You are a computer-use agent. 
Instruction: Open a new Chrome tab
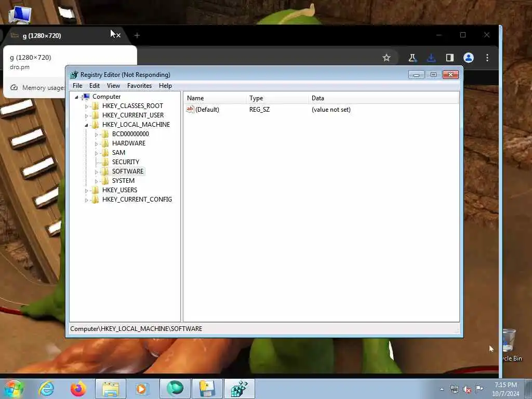[x=137, y=35]
